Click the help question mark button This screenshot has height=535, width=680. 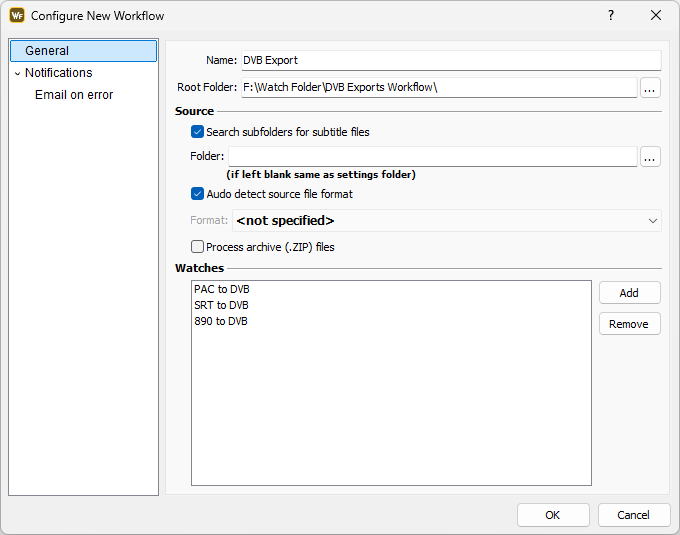[611, 16]
